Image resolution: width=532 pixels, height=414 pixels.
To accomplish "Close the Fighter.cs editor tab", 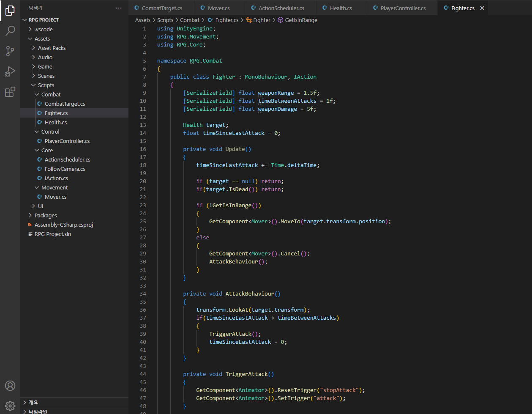I will (482, 8).
